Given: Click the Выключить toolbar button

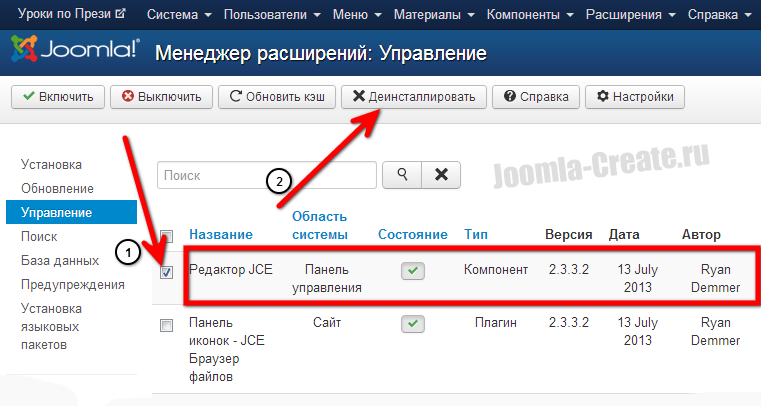Looking at the screenshot, I should click(x=161, y=97).
